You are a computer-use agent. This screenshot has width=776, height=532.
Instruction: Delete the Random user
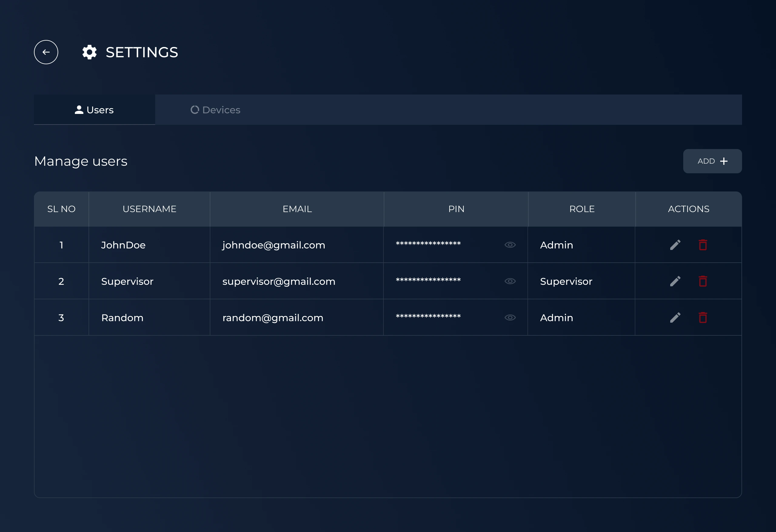click(x=703, y=318)
